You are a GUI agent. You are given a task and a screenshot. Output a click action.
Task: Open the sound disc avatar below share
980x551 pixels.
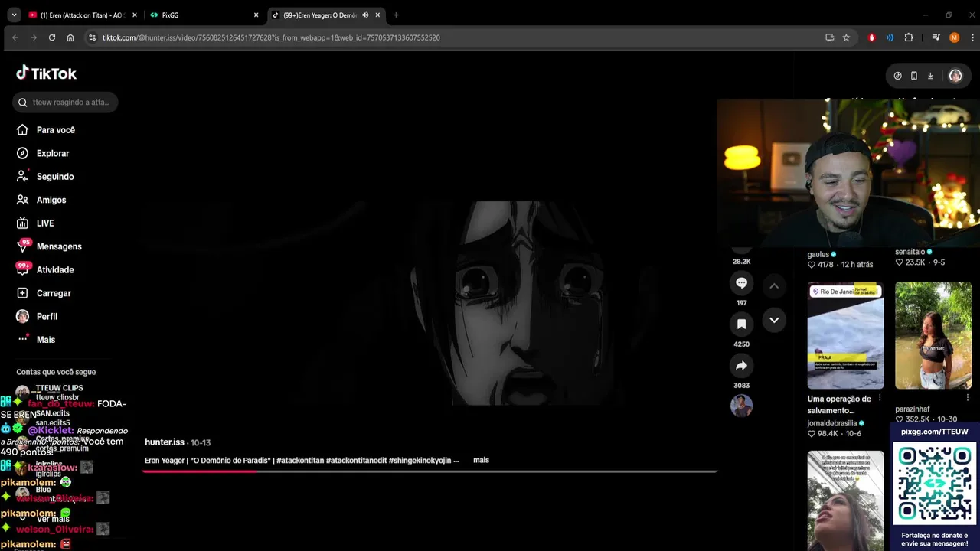click(x=741, y=406)
